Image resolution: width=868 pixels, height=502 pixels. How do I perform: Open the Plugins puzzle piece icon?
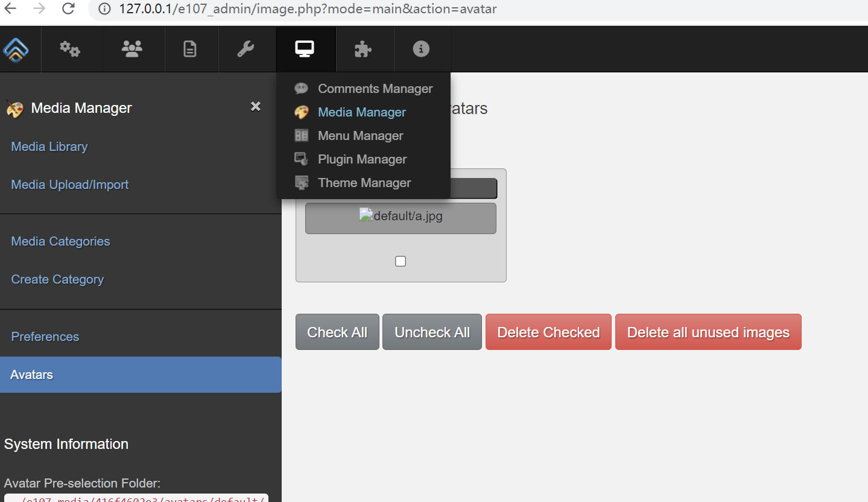pos(363,49)
